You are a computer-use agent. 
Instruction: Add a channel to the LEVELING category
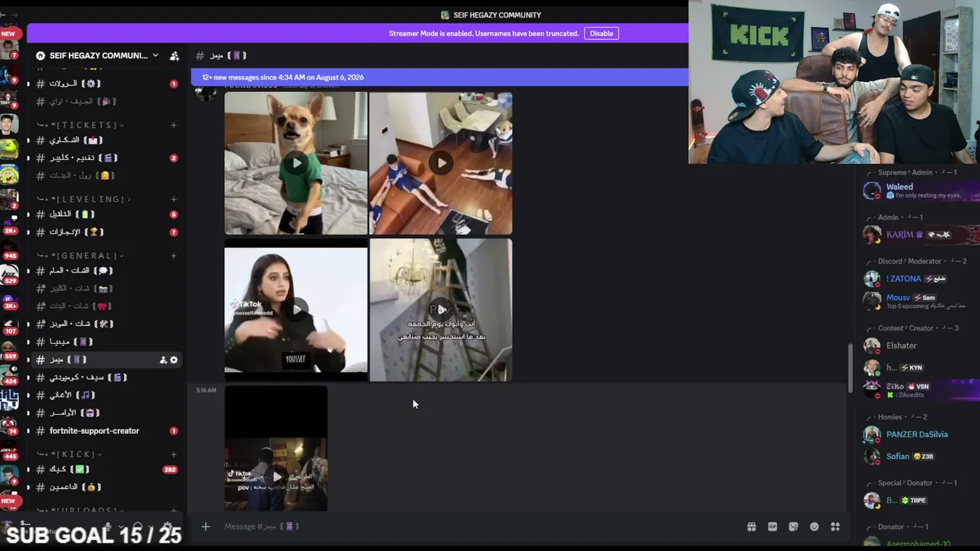[x=174, y=199]
